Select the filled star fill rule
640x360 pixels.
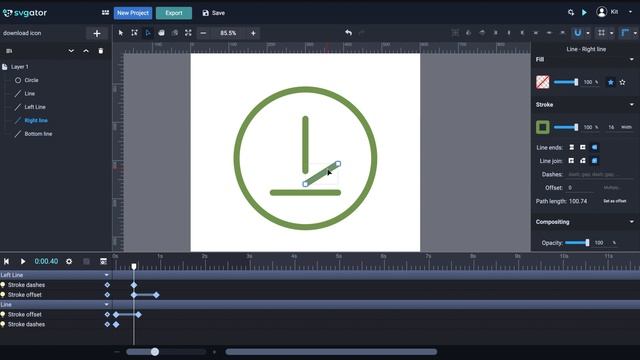(611, 82)
